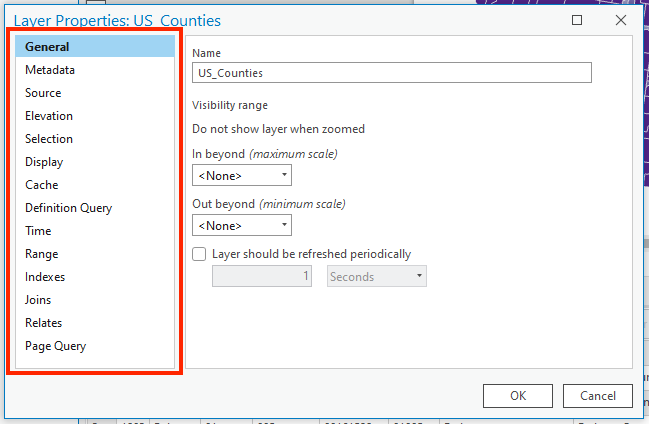649x424 pixels.
Task: Select the Cache tab
Action: click(x=95, y=185)
